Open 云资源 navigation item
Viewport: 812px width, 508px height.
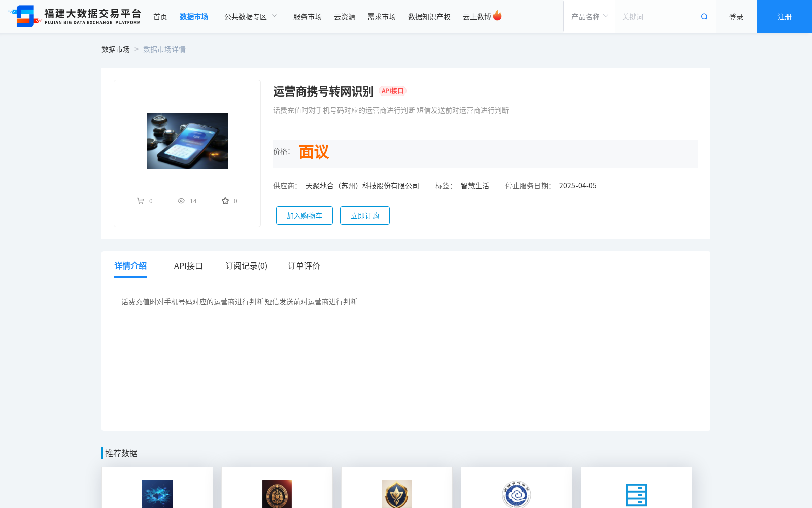coord(345,17)
